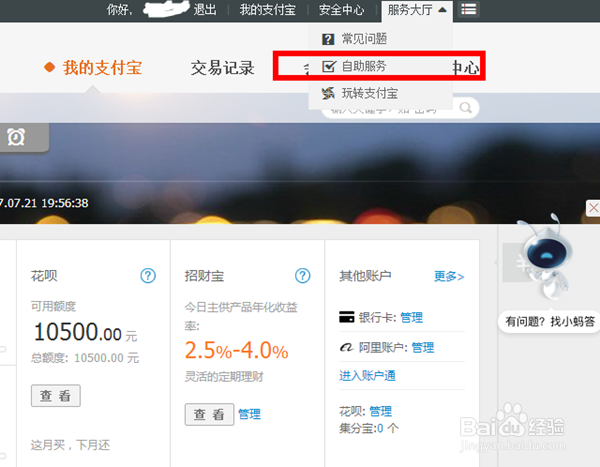This screenshot has width=600, height=467.
Task: Click 管理 link for 银行卡
Action: tap(411, 317)
